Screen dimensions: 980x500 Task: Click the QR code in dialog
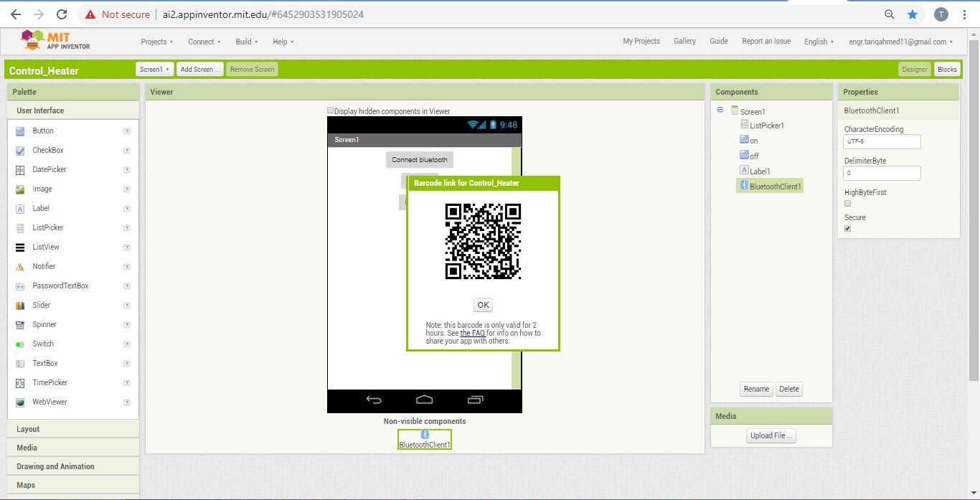tap(483, 242)
